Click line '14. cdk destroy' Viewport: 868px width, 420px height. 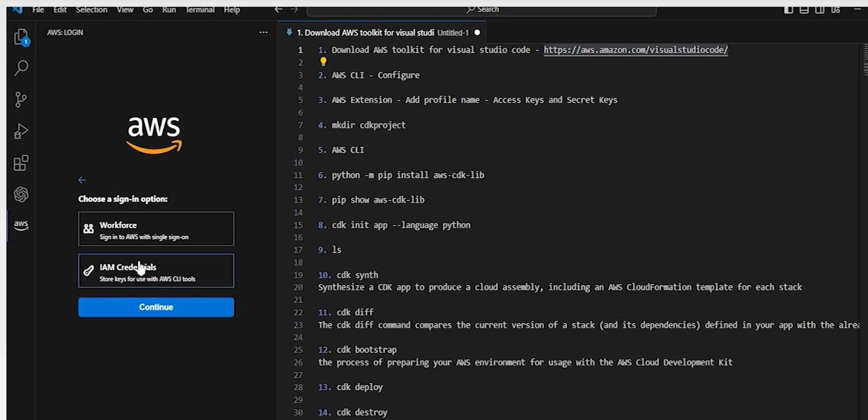tap(353, 412)
